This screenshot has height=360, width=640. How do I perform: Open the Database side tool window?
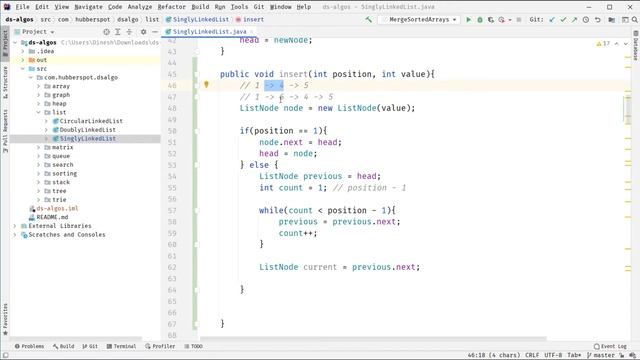[636, 46]
